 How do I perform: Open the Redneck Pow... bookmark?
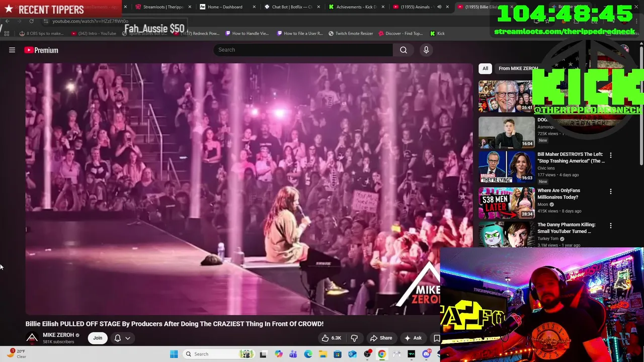pos(197,33)
